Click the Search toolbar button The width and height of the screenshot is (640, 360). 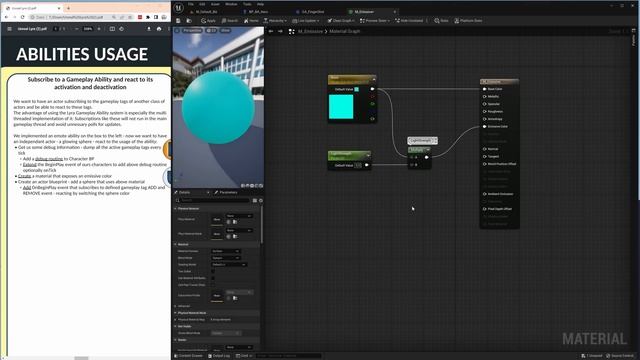[229, 20]
